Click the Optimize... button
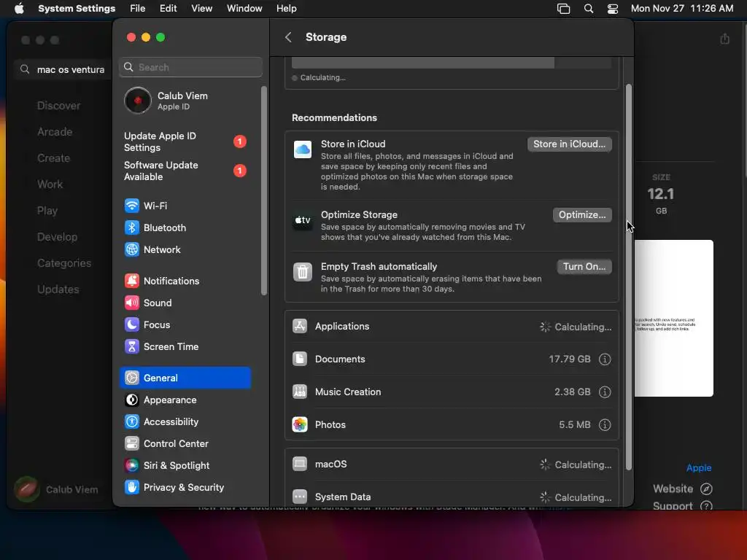The height and width of the screenshot is (560, 747). tap(582, 215)
